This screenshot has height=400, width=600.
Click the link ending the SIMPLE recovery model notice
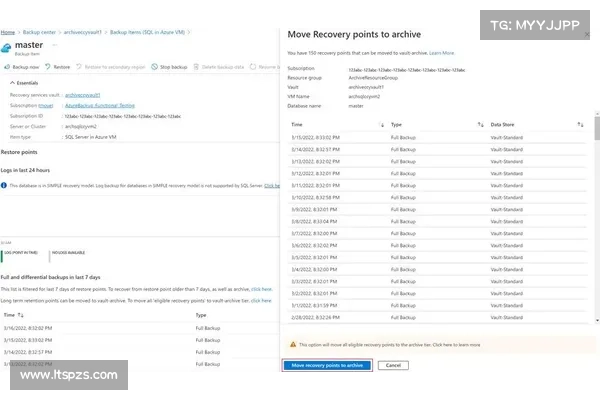point(272,186)
